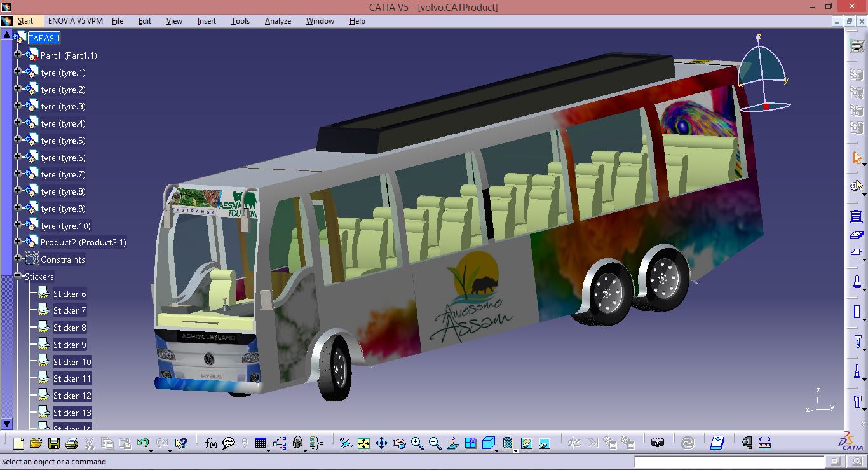Click the Hide/Show icon
This screenshot has width=868, height=470.
(526, 443)
